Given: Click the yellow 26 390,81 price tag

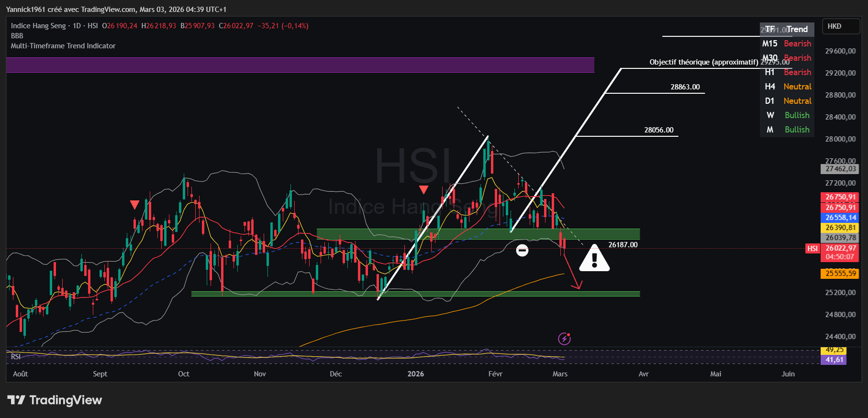Looking at the screenshot, I should 840,228.
